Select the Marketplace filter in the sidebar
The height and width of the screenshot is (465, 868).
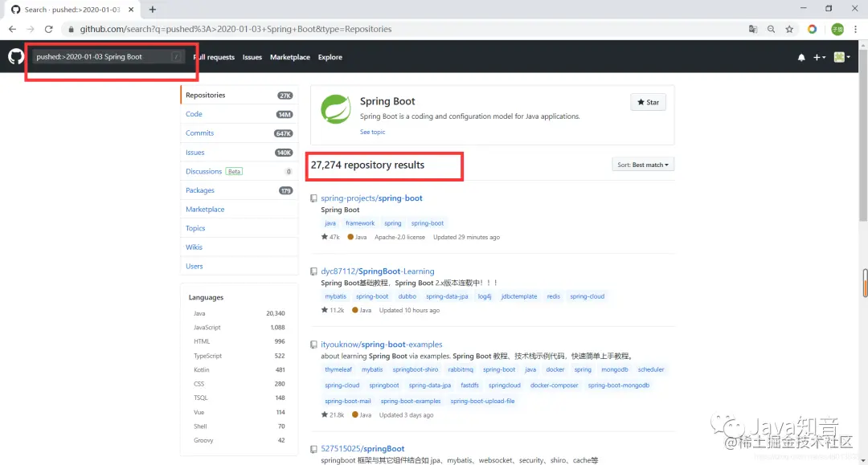coord(240,209)
